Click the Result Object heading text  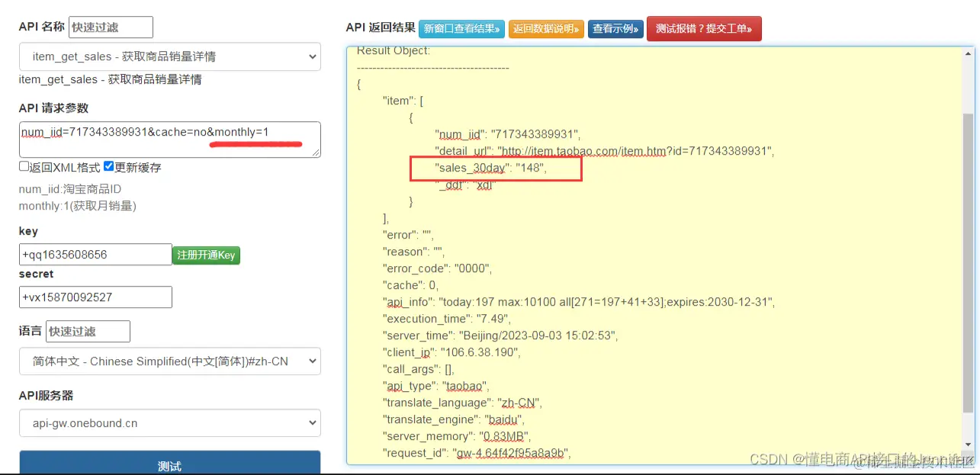pyautogui.click(x=394, y=50)
